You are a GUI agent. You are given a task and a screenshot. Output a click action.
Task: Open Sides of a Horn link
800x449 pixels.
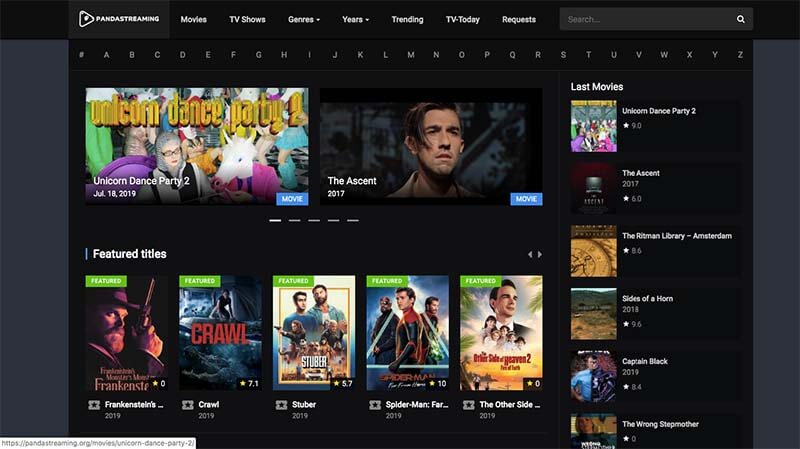pos(647,298)
